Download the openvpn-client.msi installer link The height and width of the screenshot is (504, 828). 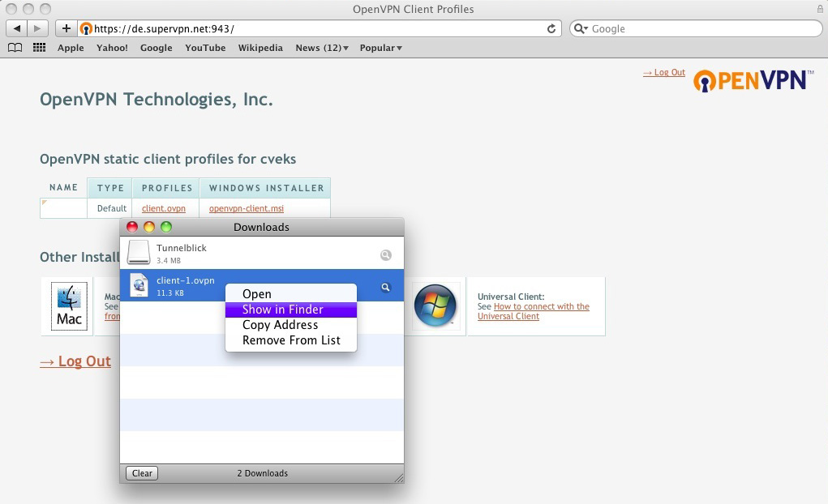pyautogui.click(x=247, y=208)
